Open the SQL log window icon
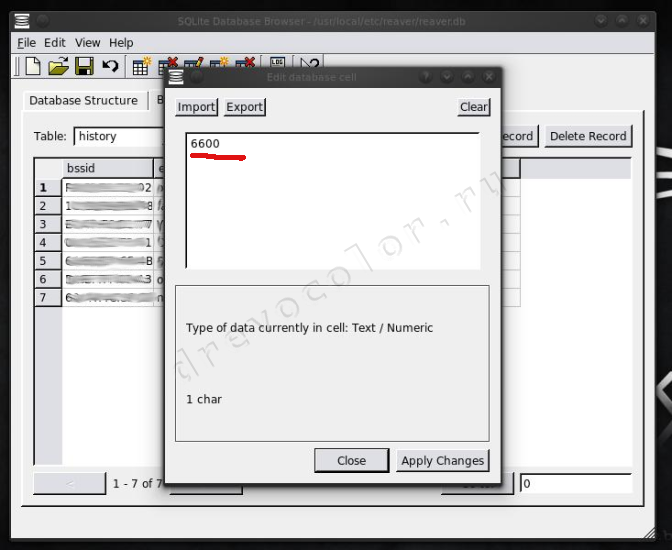 277,62
